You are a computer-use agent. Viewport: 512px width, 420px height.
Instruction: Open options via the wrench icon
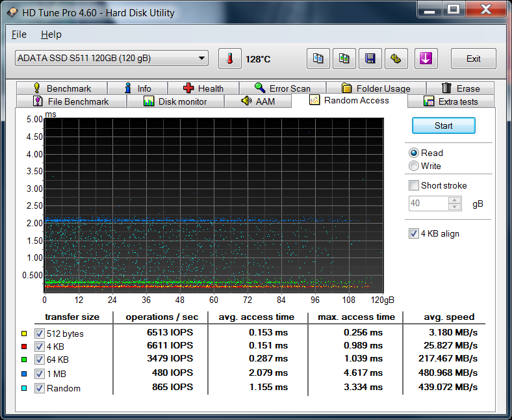[396, 59]
